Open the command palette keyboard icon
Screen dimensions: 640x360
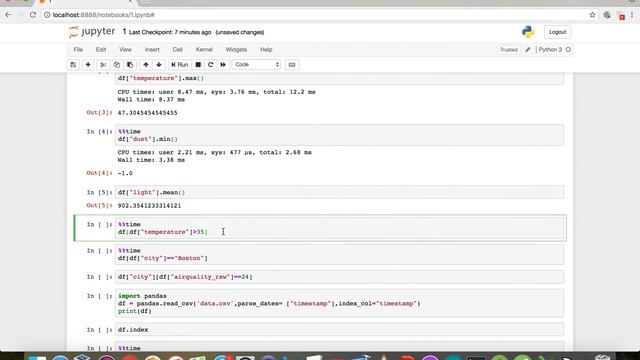pos(291,64)
